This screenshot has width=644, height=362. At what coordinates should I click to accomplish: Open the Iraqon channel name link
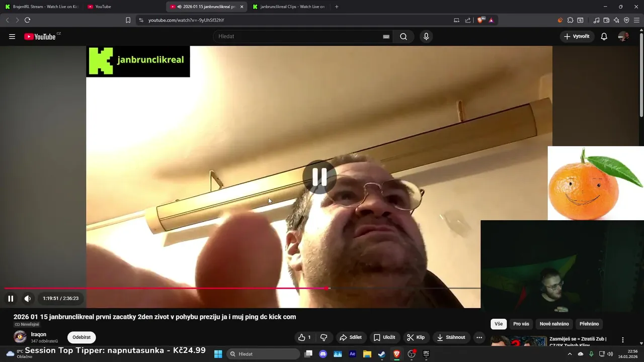tap(39, 334)
